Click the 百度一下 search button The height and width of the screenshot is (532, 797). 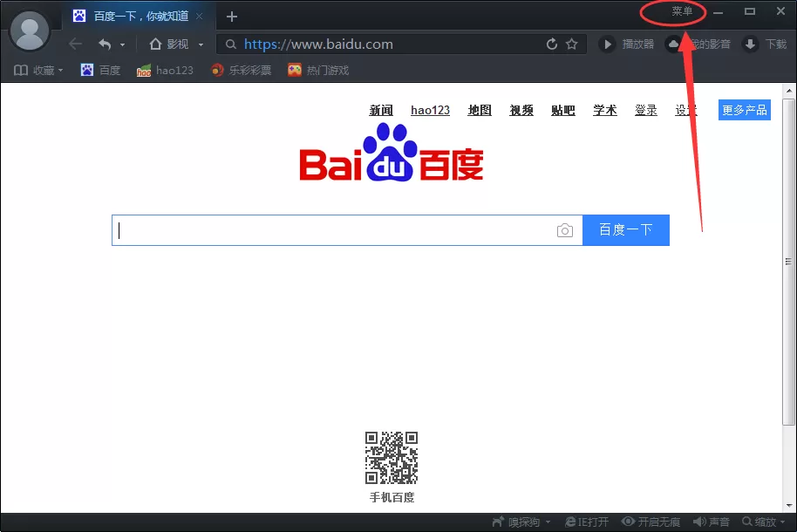[626, 230]
